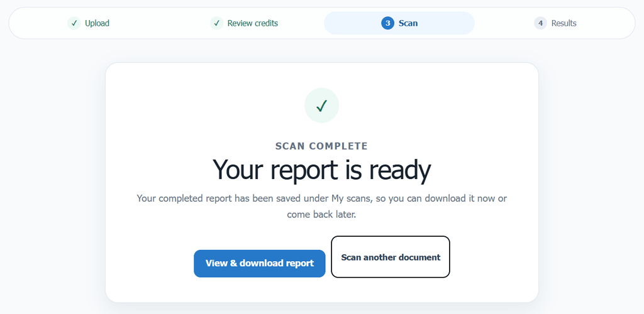Click the Upload step checkmark icon

(74, 23)
